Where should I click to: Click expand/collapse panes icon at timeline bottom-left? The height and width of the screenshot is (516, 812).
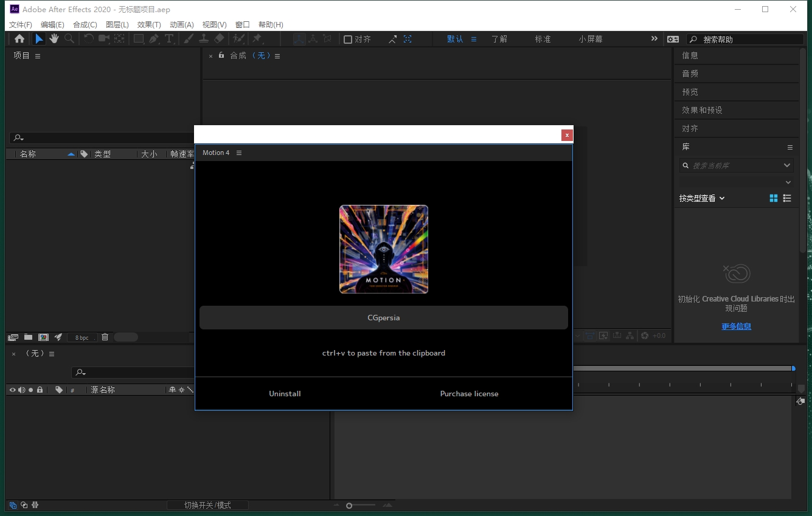coord(13,505)
